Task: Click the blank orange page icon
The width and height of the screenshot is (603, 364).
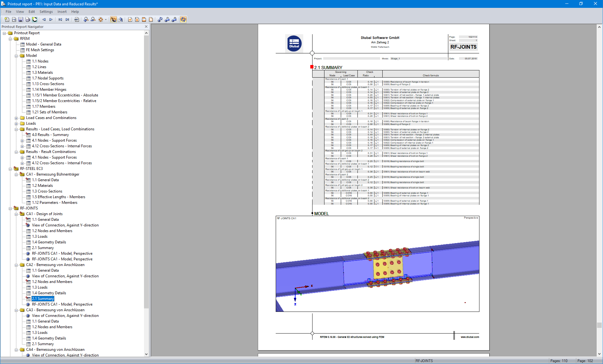Action: click(151, 19)
